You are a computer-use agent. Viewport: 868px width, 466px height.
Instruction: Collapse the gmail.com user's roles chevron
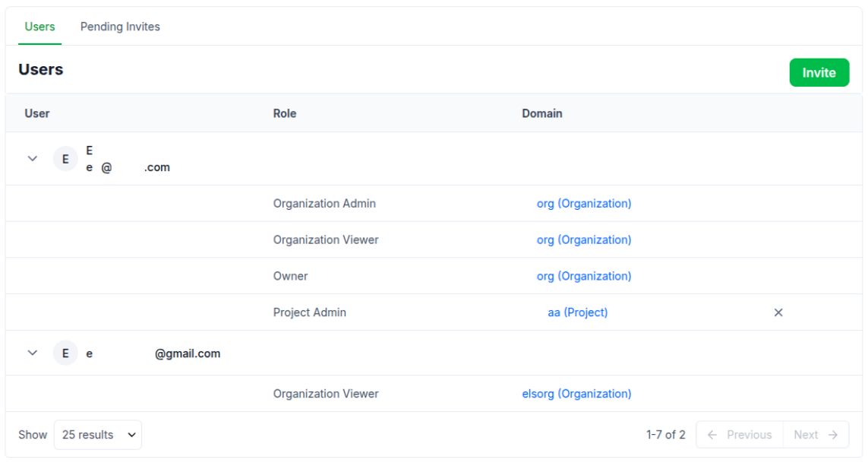pyautogui.click(x=32, y=353)
